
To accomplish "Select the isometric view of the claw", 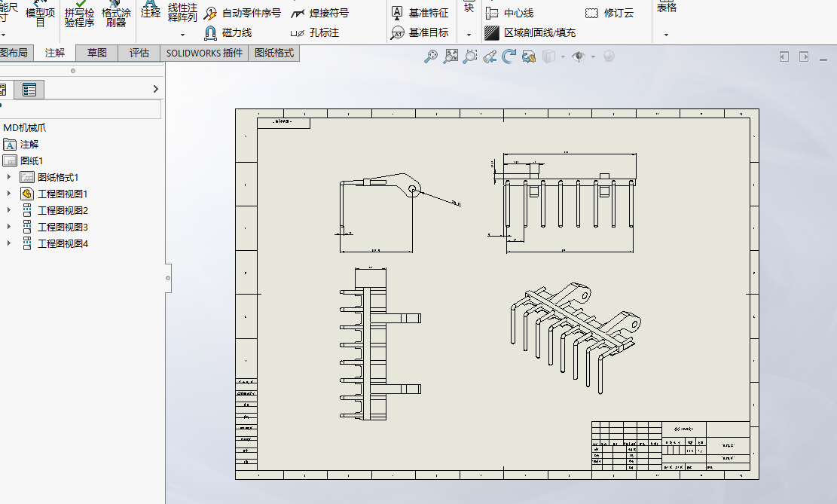I will tap(576, 338).
